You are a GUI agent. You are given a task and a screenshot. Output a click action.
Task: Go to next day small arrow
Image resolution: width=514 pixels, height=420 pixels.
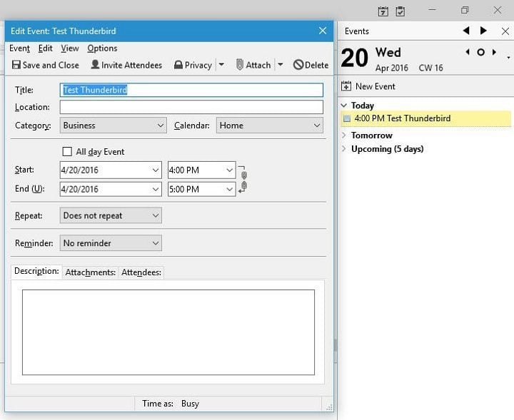coord(494,52)
